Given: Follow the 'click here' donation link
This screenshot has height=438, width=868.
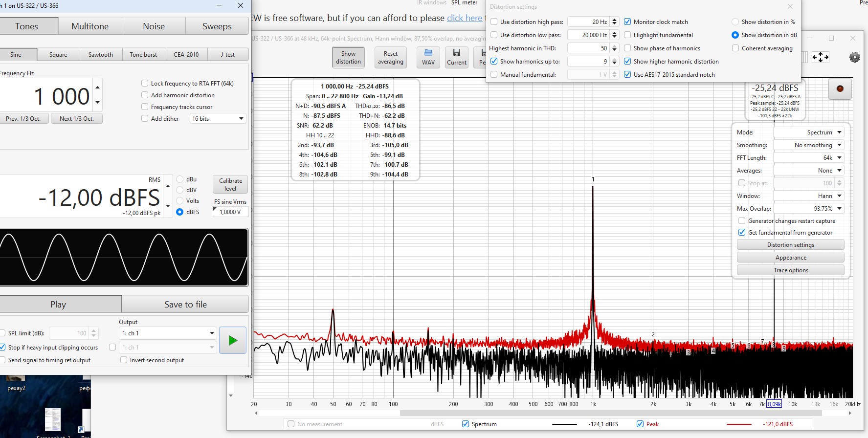Looking at the screenshot, I should tap(464, 18).
